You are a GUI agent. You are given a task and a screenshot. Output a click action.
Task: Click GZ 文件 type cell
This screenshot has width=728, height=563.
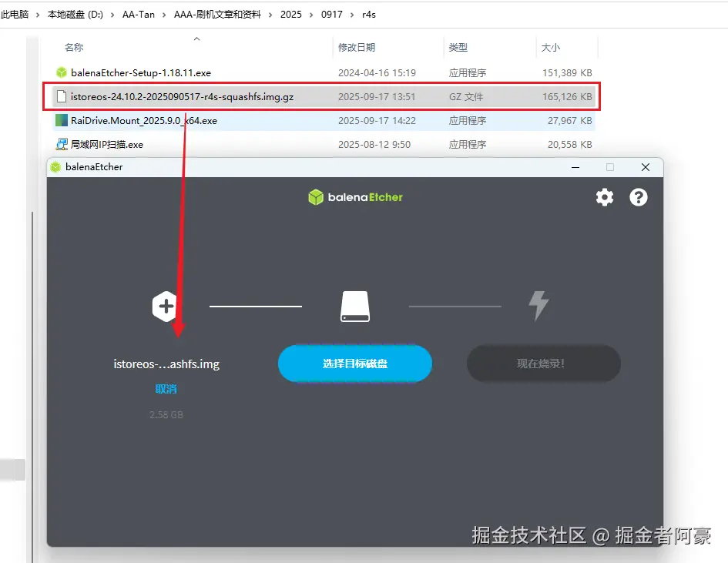coord(465,96)
